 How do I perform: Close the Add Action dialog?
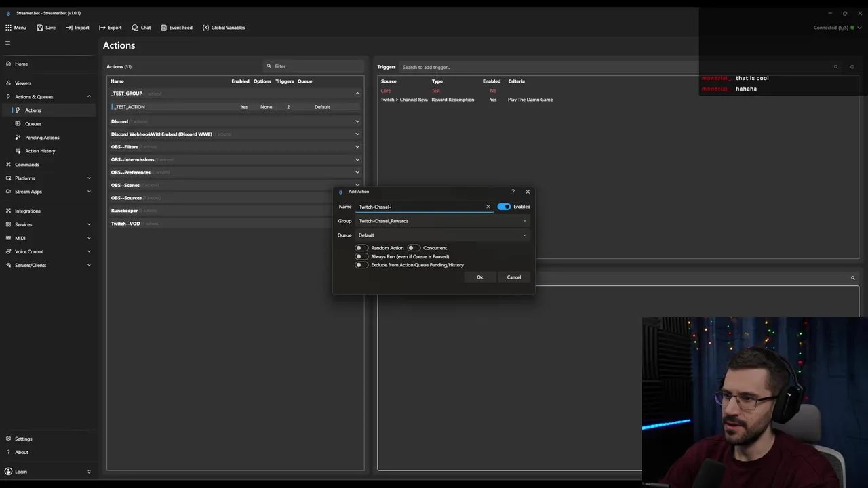point(528,192)
